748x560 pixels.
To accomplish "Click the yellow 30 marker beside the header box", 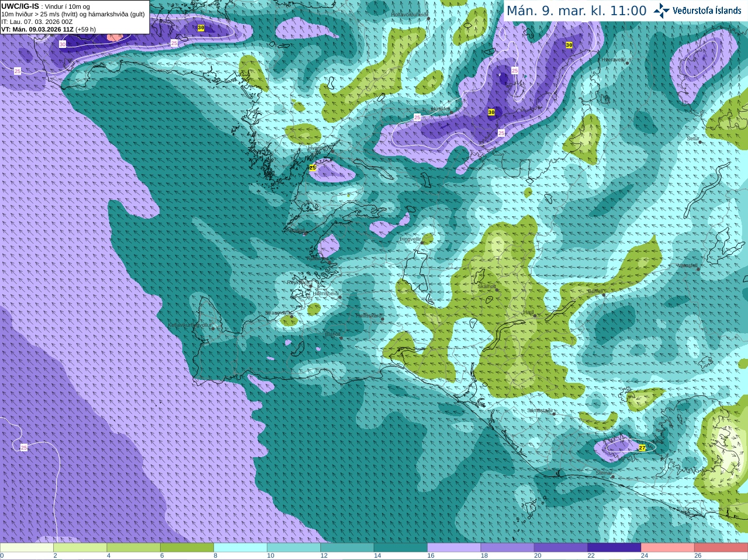I will point(201,27).
